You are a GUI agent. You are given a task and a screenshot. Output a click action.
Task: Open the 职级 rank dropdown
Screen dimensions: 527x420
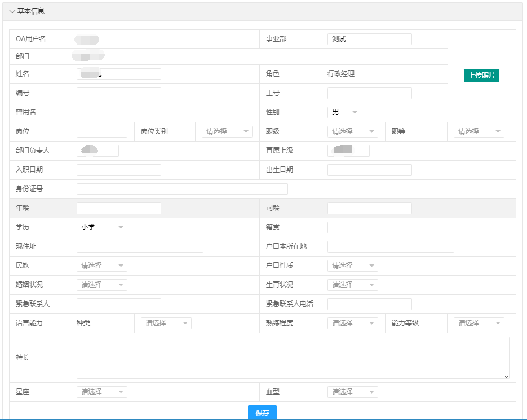point(352,131)
